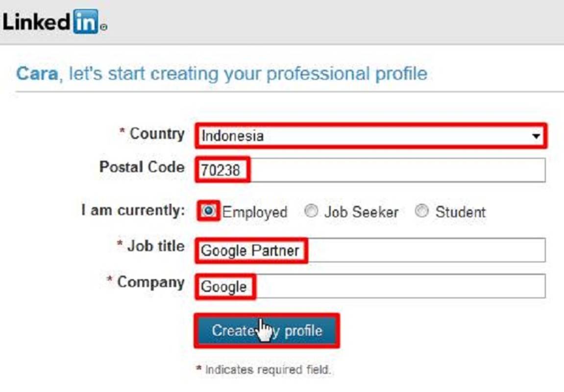
Task: Click the Create my profile button
Action: click(x=267, y=330)
